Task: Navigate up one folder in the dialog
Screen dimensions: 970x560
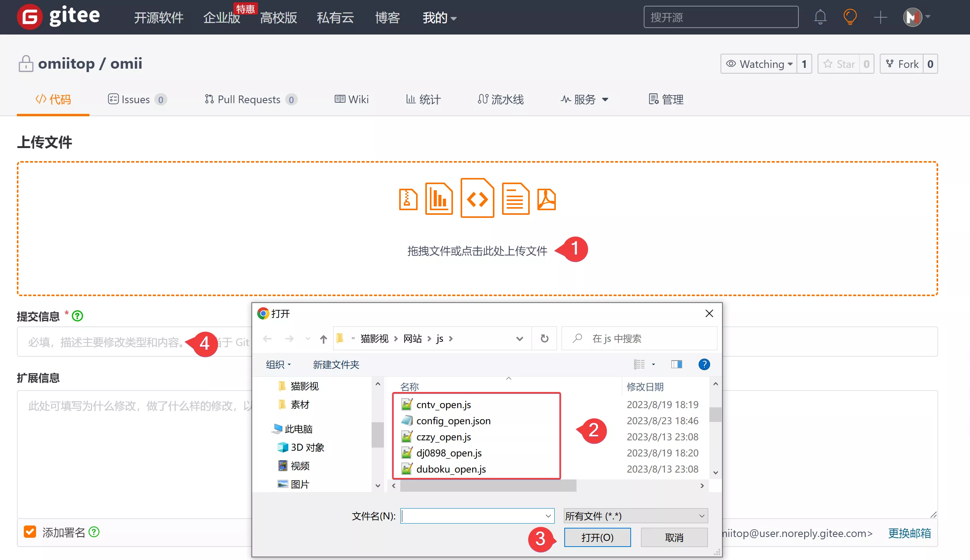Action: click(324, 338)
